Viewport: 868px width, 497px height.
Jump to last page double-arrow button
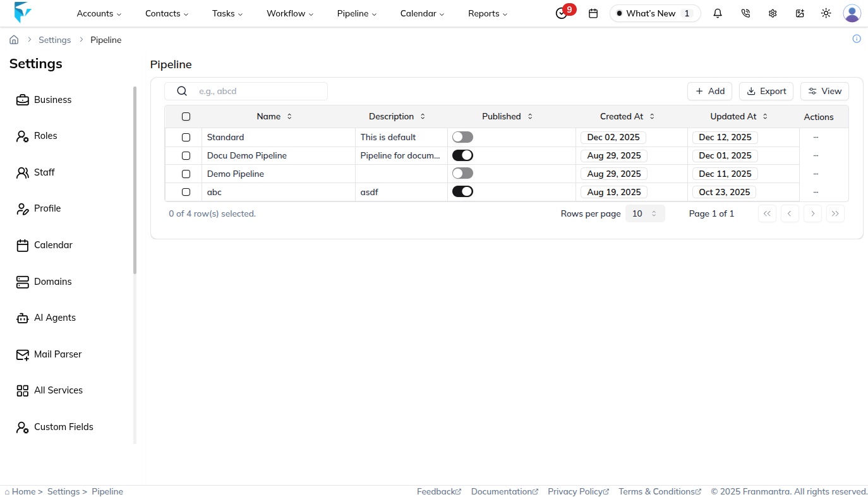(835, 213)
